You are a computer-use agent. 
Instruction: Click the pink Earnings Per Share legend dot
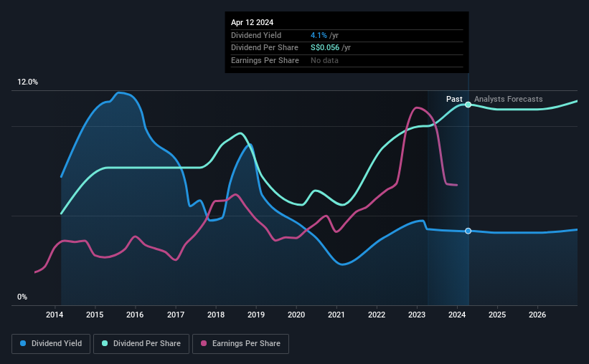pos(204,343)
